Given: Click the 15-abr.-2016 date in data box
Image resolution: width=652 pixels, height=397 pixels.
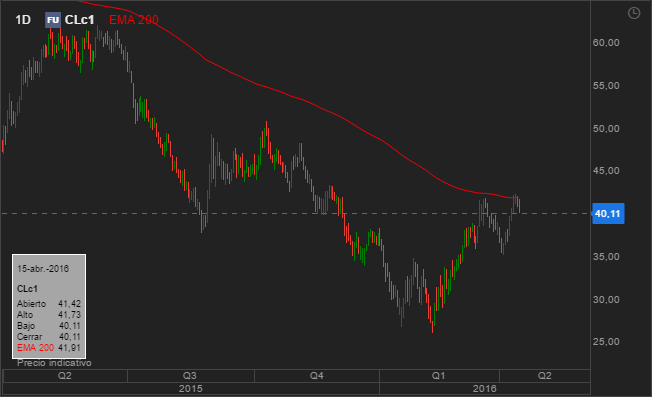Looking at the screenshot, I should click(x=43, y=269).
